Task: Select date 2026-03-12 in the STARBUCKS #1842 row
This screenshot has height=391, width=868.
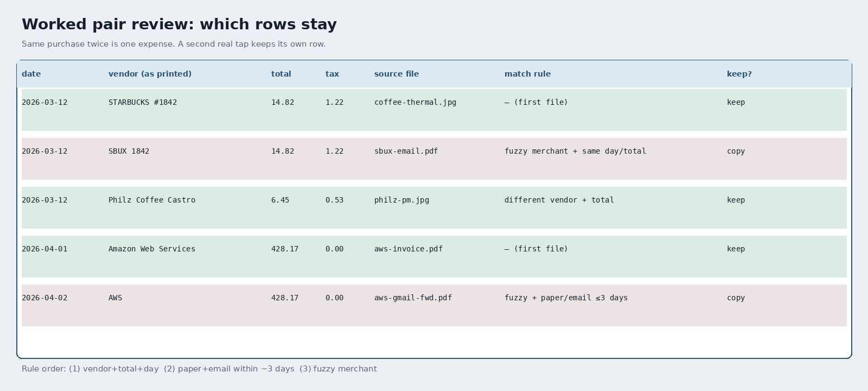Action: pyautogui.click(x=44, y=102)
